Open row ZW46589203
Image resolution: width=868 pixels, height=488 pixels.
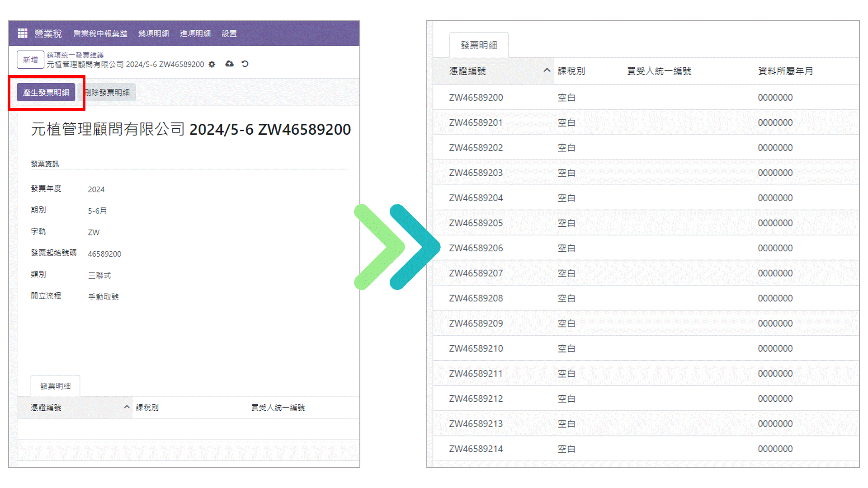click(646, 173)
